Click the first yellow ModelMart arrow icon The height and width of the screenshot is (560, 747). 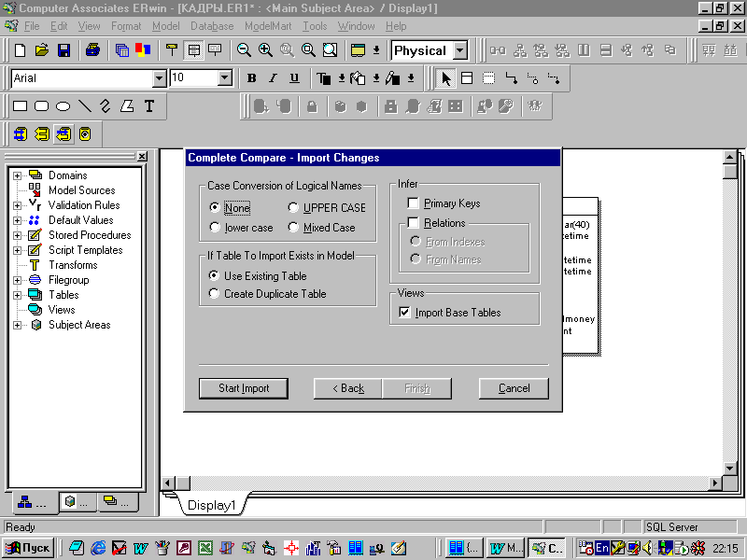[x=20, y=134]
